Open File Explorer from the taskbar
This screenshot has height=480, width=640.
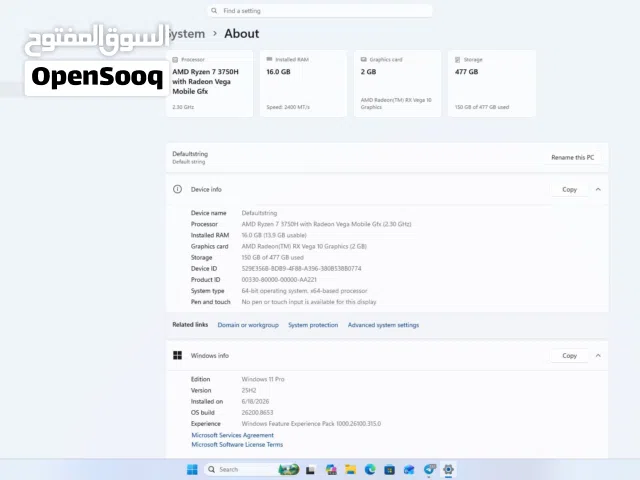pos(351,470)
